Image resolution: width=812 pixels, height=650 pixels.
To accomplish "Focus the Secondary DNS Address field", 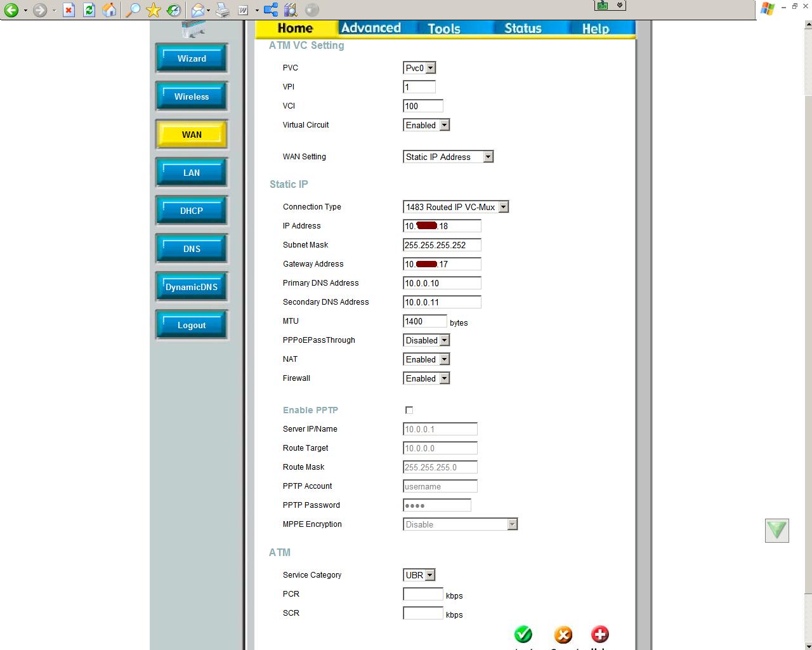I will [x=442, y=302].
